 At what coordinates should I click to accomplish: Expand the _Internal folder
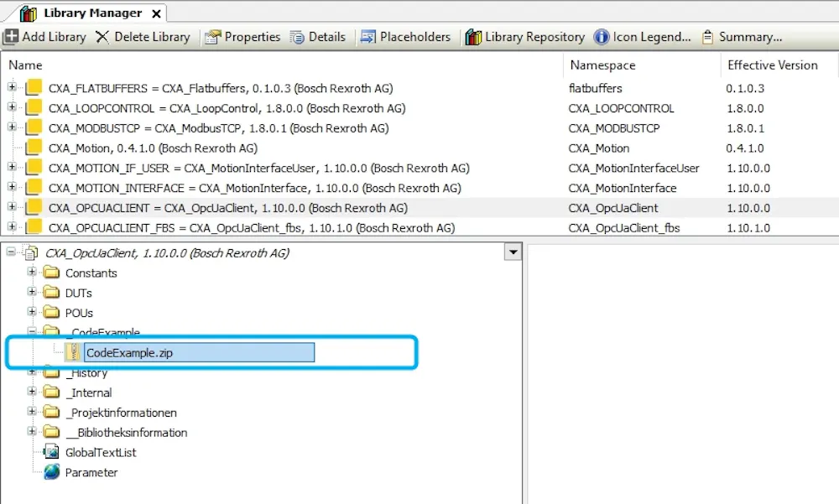(32, 392)
